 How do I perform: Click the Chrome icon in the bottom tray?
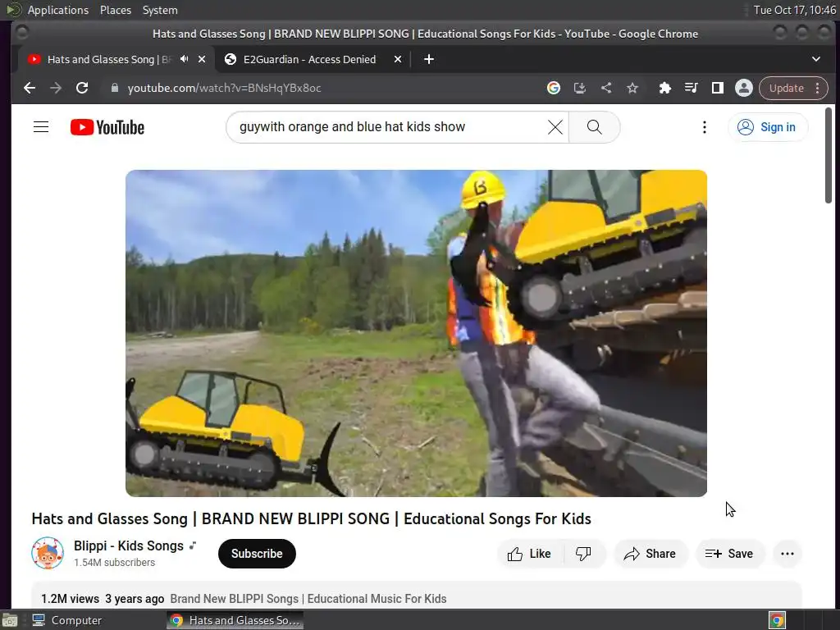tap(777, 620)
